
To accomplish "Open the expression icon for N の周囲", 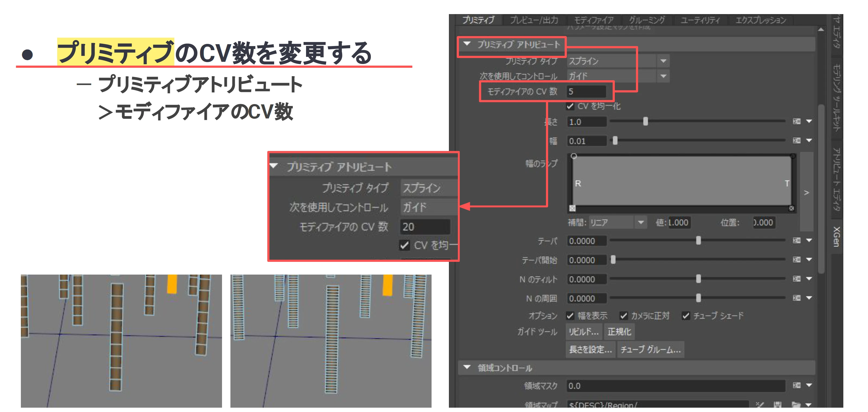I will click(796, 298).
